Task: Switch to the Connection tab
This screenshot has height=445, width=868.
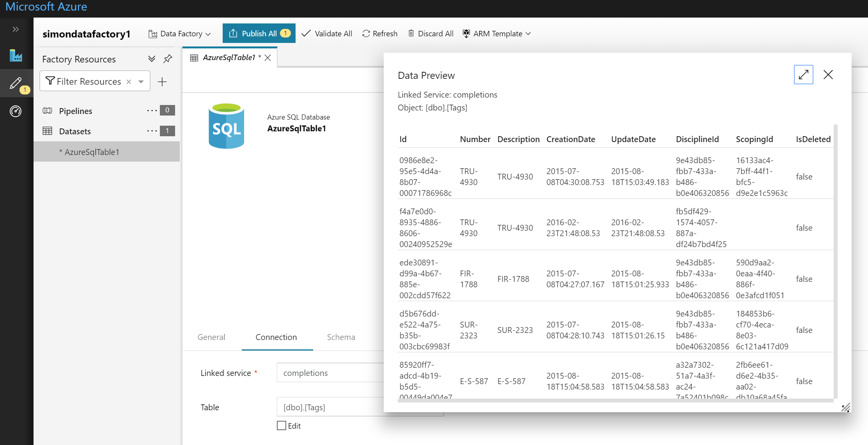Action: click(x=276, y=337)
